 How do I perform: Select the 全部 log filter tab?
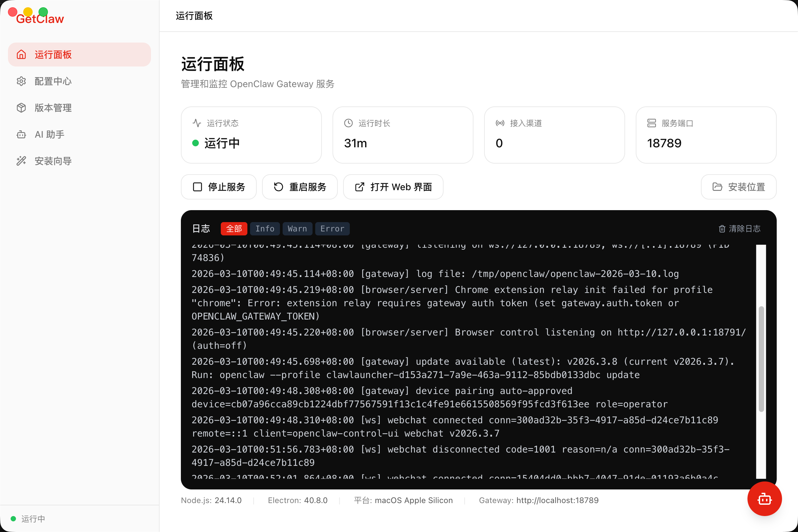pos(234,229)
